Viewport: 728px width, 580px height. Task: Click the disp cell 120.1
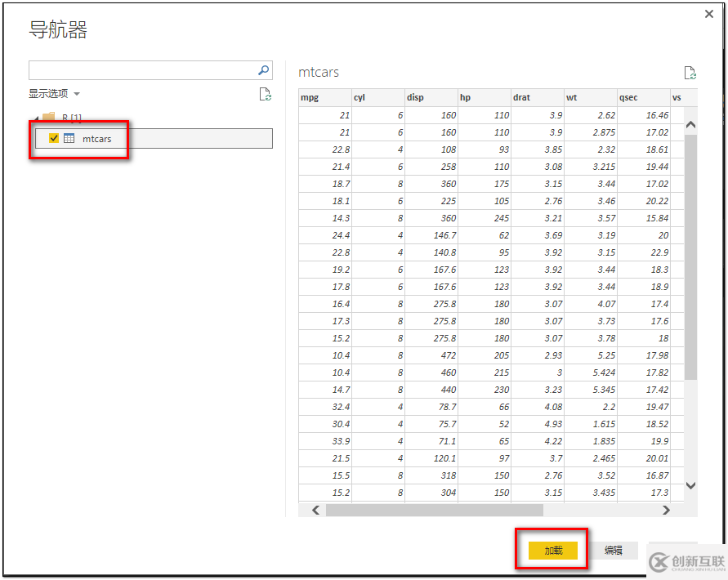431,459
